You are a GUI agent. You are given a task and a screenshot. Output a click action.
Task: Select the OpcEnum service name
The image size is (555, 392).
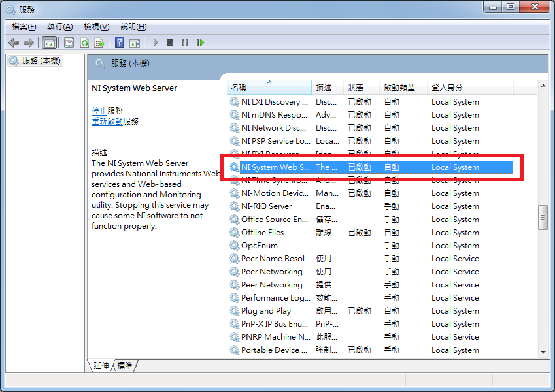(260, 246)
